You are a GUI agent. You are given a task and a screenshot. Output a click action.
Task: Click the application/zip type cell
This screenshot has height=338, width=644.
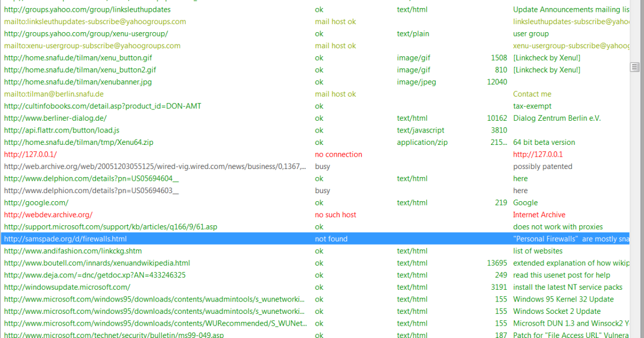(422, 142)
